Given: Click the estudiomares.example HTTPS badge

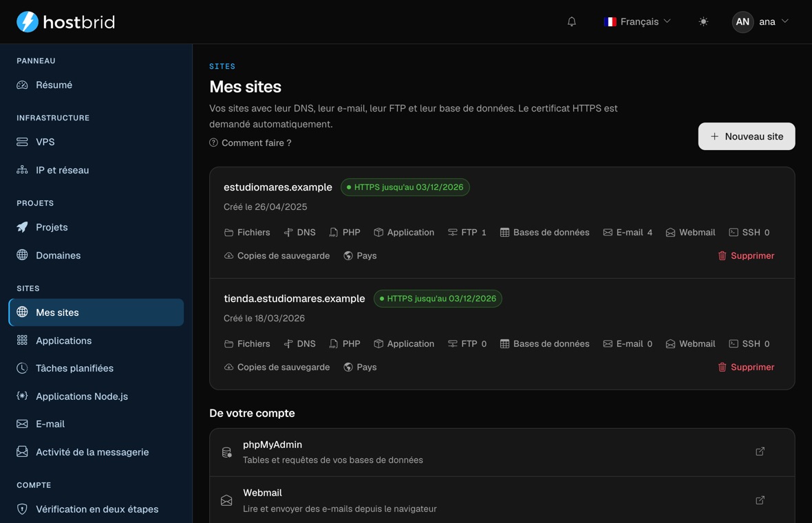Looking at the screenshot, I should click(x=405, y=187).
